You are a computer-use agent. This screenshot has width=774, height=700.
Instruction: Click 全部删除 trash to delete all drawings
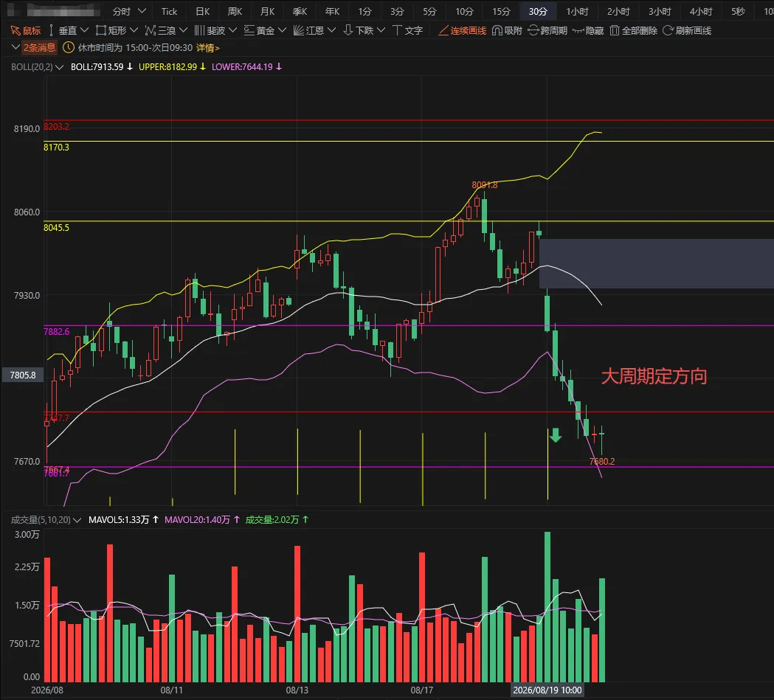(633, 30)
